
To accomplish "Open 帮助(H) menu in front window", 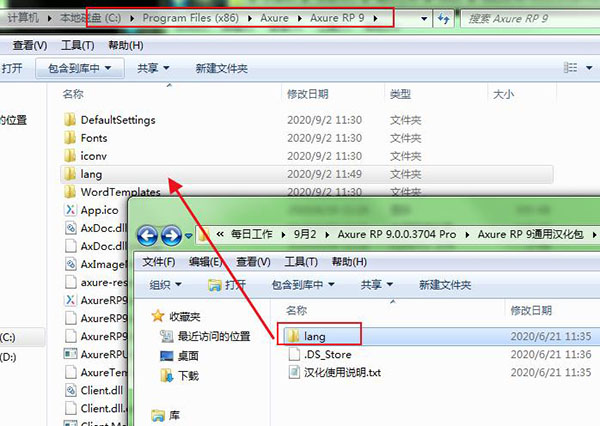I will [x=349, y=262].
